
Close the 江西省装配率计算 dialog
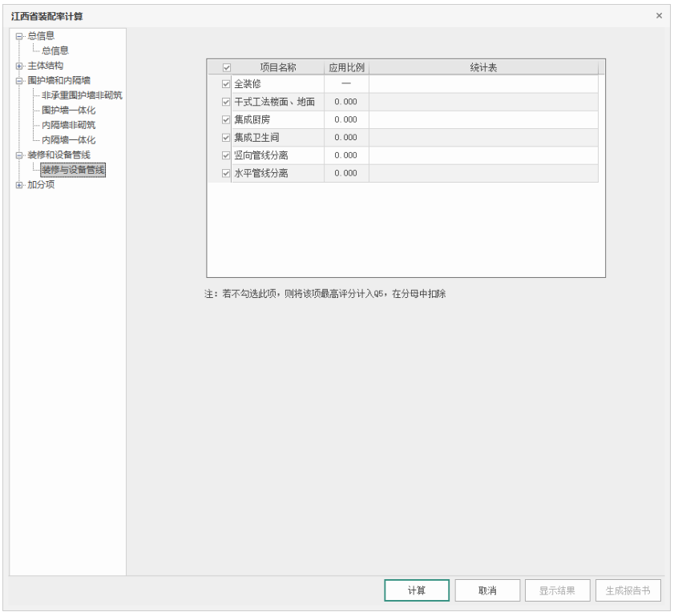pyautogui.click(x=659, y=15)
